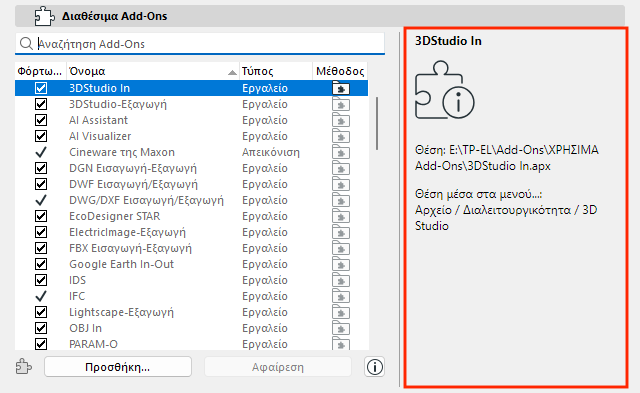Viewport: 640px width, 393px height.
Task: Select the ElectricImage-Εξαγωγή row
Action: coord(191,232)
